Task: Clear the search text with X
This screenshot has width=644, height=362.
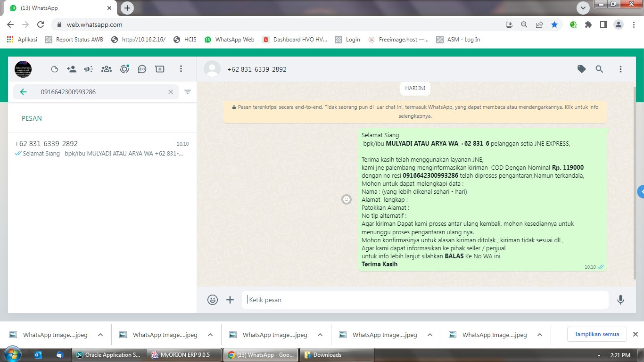Action: coord(171,92)
